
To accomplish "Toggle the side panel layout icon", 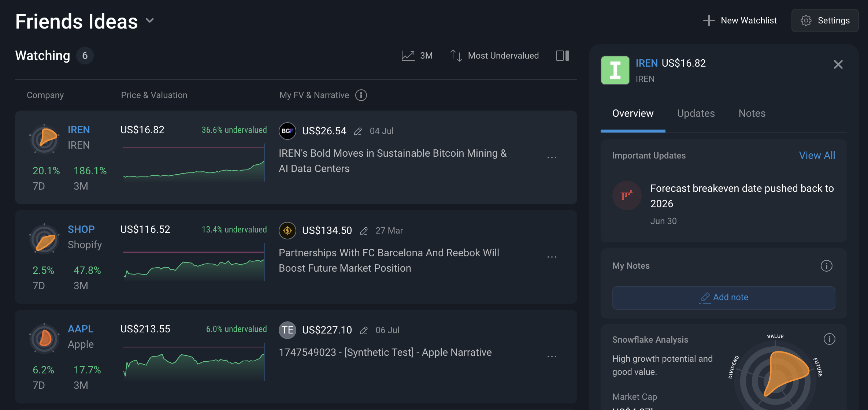I will (563, 56).
